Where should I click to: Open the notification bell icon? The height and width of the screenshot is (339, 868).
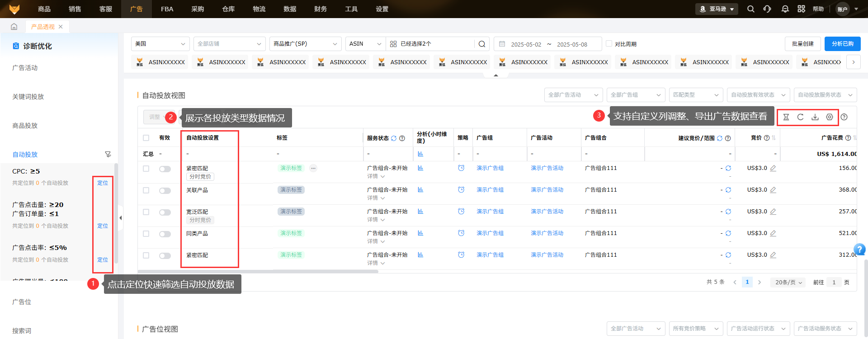click(785, 9)
